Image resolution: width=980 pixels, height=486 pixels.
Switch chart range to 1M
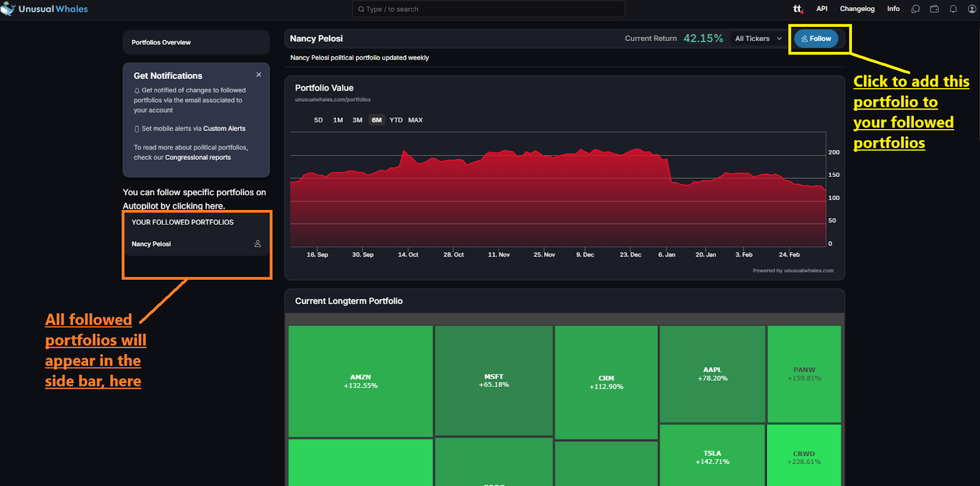(338, 120)
